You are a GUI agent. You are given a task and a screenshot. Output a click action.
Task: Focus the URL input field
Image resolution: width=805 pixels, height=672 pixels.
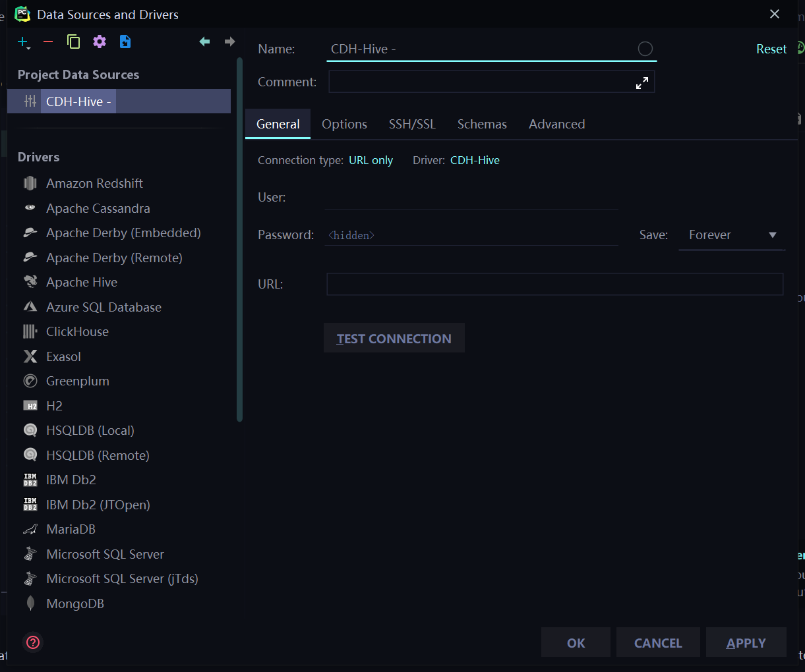[555, 284]
